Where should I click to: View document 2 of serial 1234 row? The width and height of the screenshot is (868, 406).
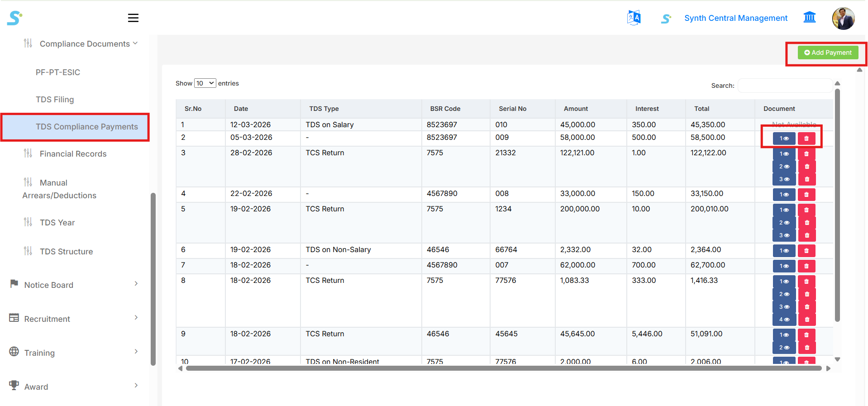[784, 223]
